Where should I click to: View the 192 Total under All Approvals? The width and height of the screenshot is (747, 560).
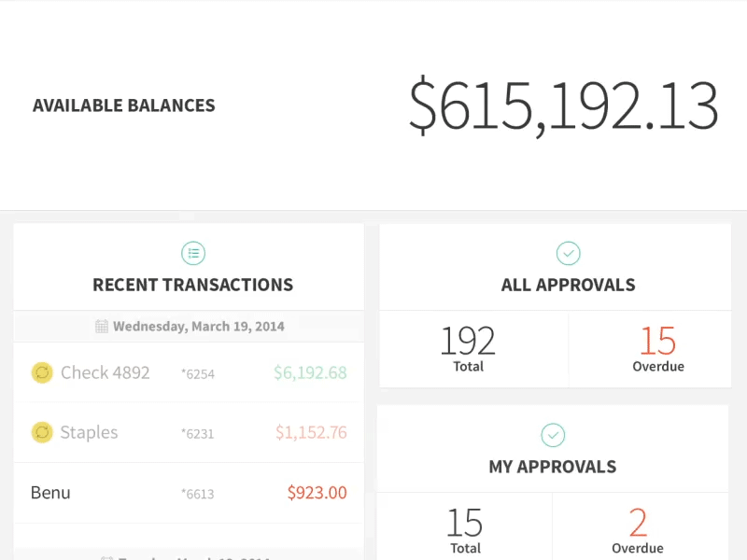(x=468, y=348)
